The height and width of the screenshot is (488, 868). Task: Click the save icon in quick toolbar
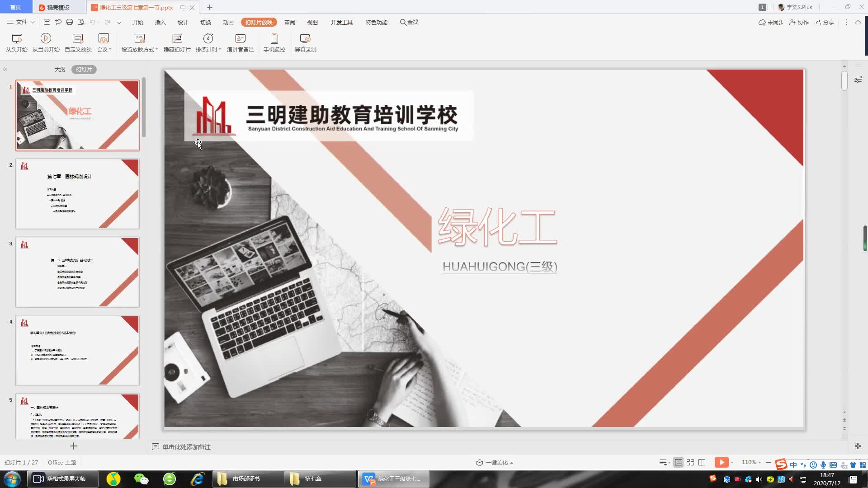pos(47,22)
